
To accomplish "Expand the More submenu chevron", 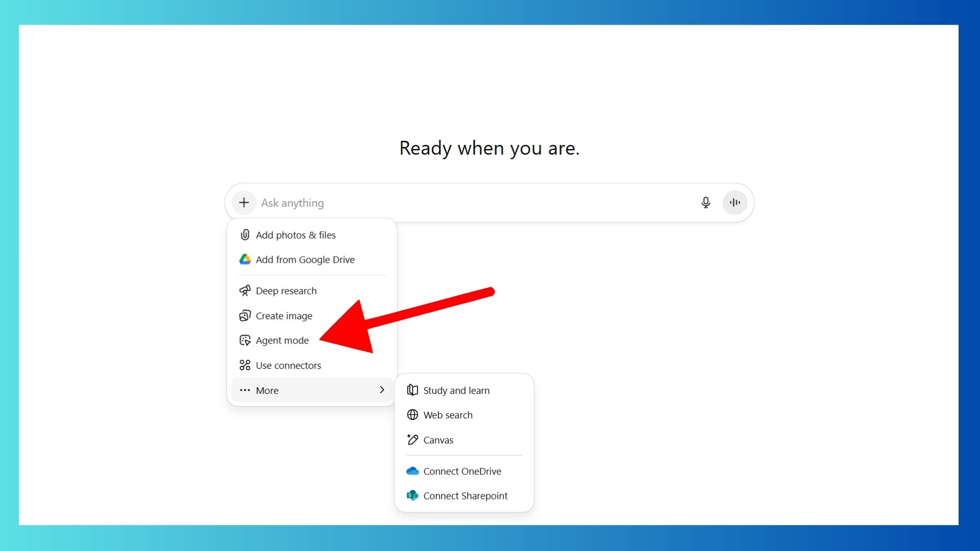I will pyautogui.click(x=382, y=390).
